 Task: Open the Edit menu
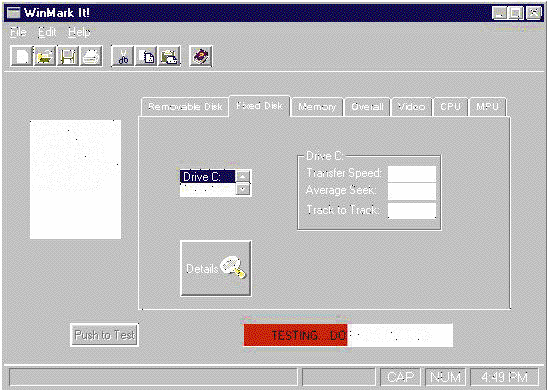[x=47, y=32]
